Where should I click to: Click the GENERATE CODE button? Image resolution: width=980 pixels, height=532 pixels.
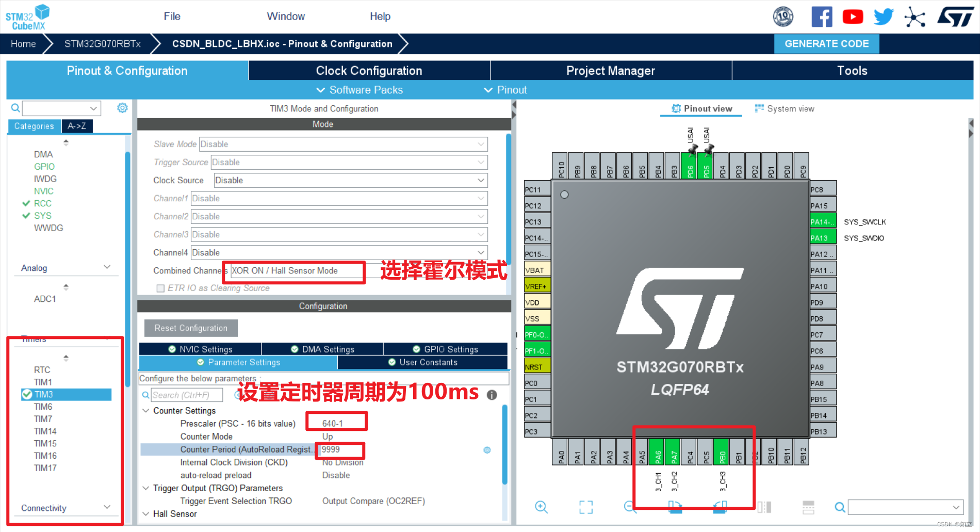tap(827, 44)
